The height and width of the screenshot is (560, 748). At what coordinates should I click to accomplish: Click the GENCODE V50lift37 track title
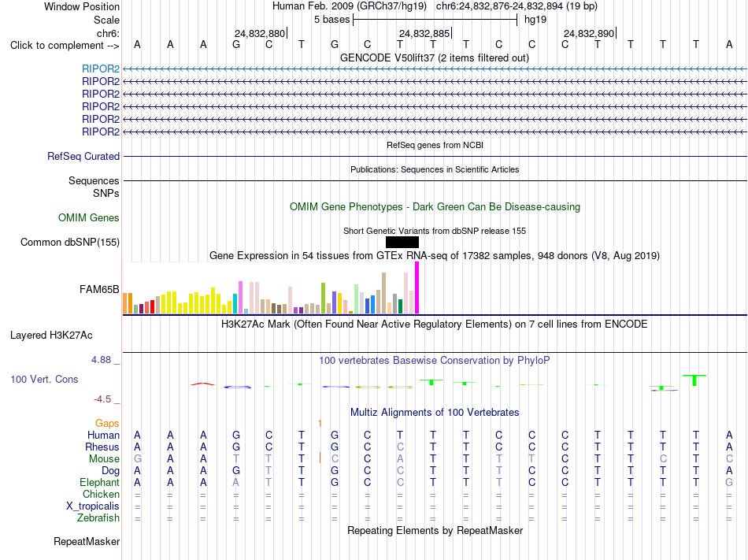pos(434,57)
